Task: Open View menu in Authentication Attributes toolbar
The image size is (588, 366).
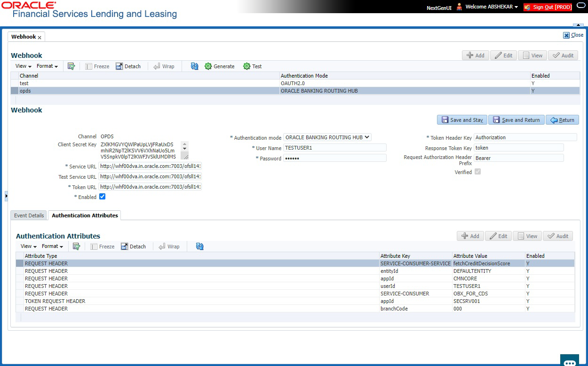Action: (29, 246)
